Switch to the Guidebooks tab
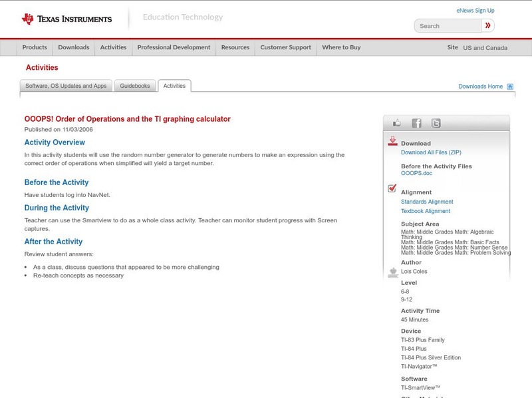Viewport: 532px width, 398px height. click(x=135, y=86)
